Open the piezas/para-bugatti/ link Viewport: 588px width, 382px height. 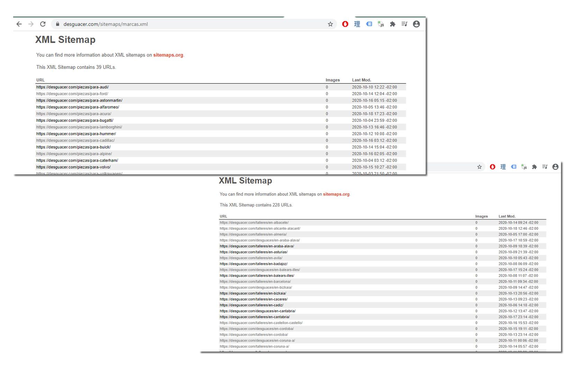click(75, 120)
